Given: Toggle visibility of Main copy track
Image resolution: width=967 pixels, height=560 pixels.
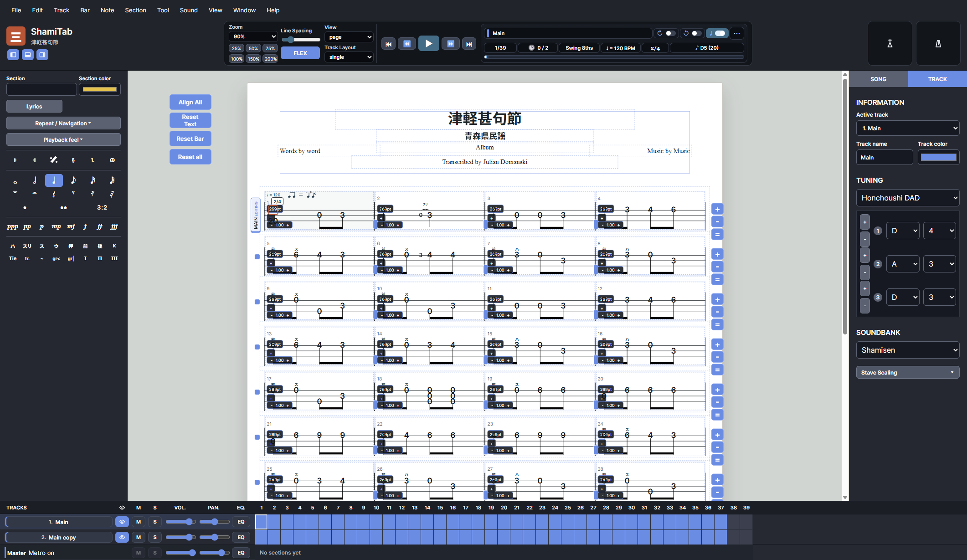Looking at the screenshot, I should [122, 537].
